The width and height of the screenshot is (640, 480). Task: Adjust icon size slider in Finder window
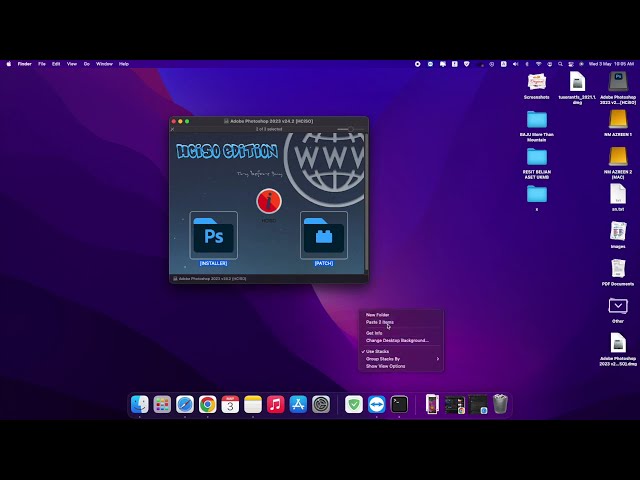tap(350, 129)
